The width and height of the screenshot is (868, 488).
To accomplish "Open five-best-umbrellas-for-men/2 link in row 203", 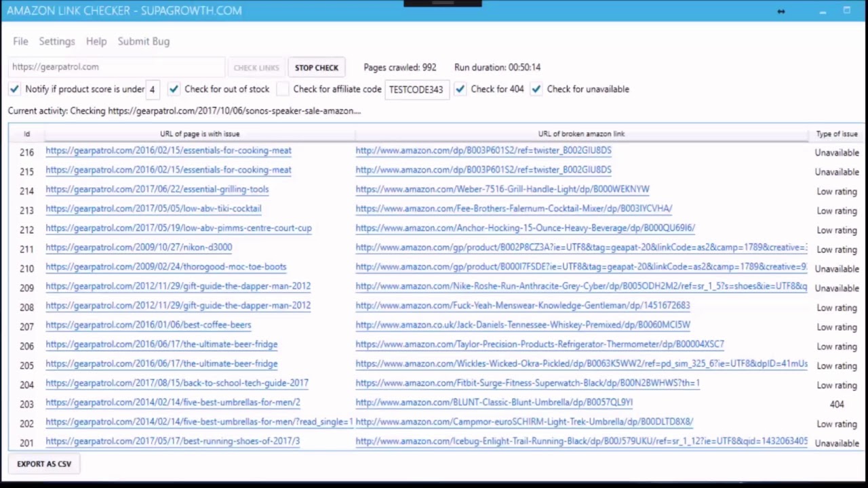I will tap(172, 403).
